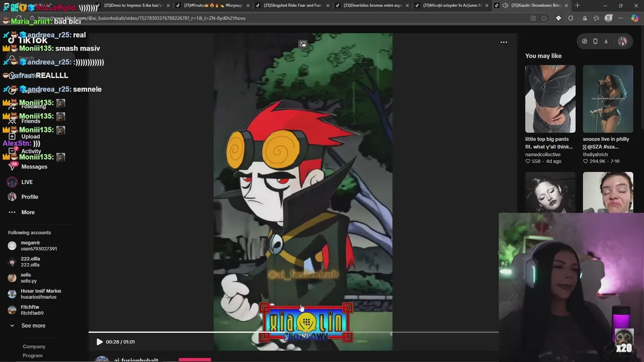The width and height of the screenshot is (644, 362).
Task: Open the video's three-dot more options
Action: coord(504,42)
